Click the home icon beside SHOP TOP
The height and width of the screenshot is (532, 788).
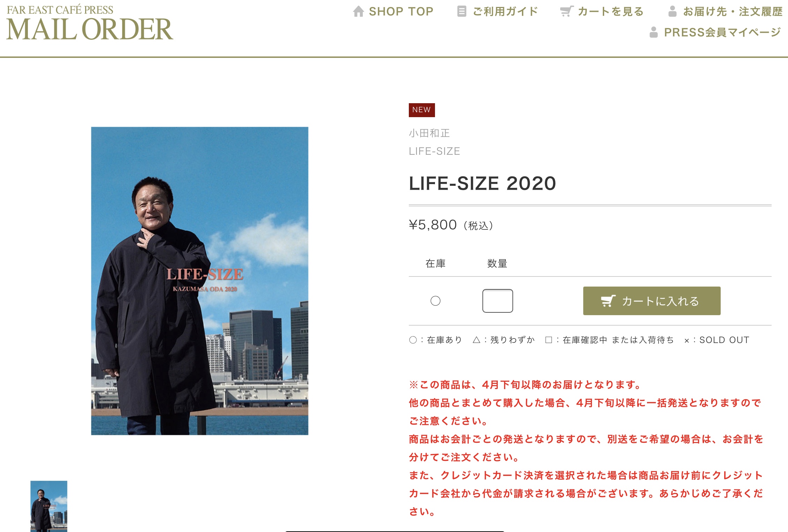(358, 12)
